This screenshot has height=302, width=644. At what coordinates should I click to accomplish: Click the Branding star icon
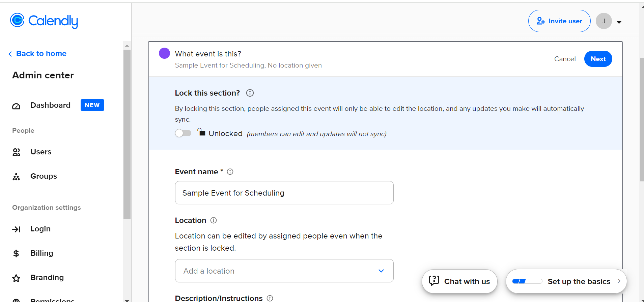16,278
